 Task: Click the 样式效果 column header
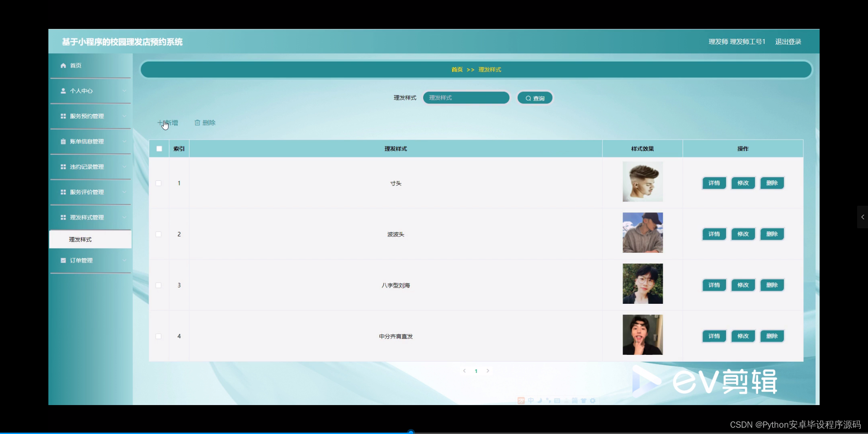point(642,149)
